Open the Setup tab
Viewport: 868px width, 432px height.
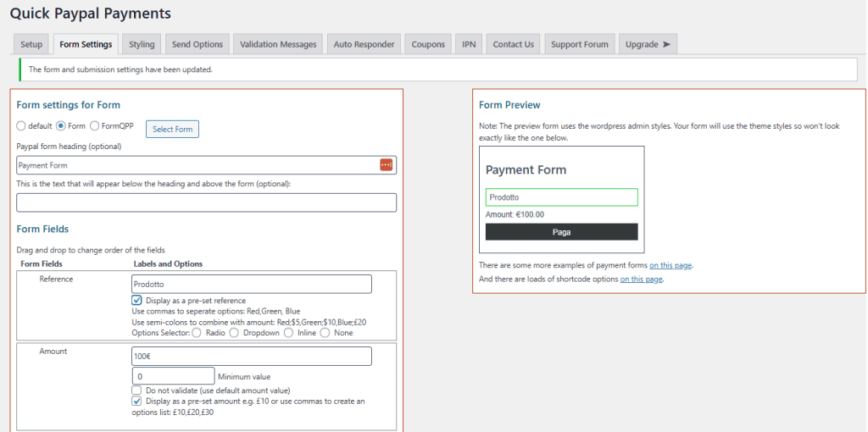[x=31, y=44]
